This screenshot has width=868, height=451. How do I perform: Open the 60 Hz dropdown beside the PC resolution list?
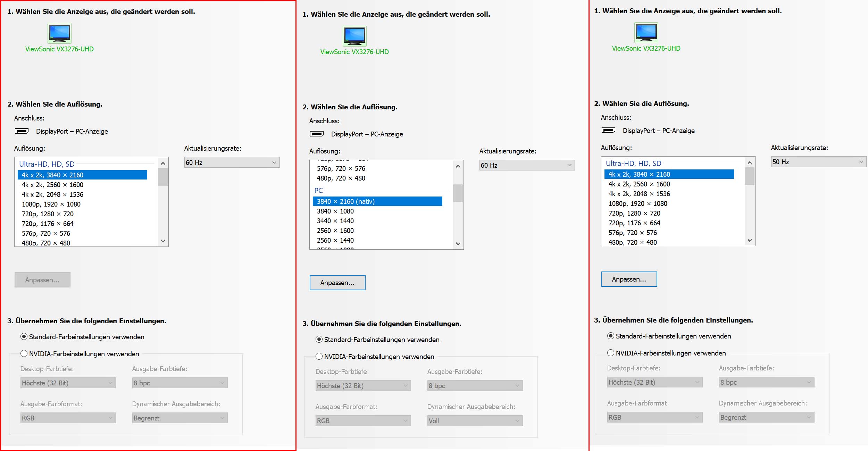pyautogui.click(x=527, y=165)
